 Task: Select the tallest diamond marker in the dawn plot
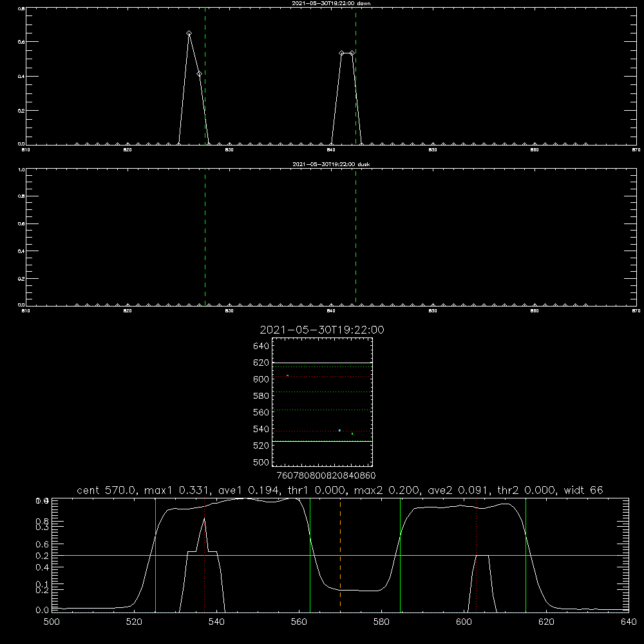pos(189,33)
